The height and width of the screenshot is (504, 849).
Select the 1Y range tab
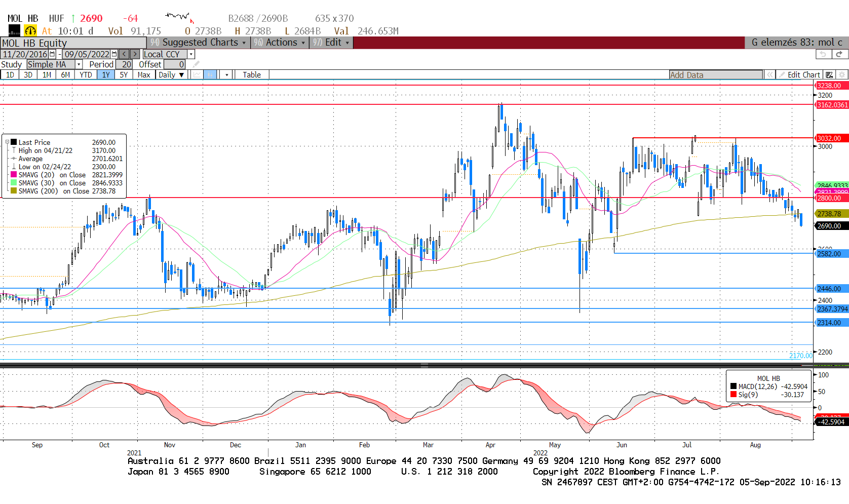point(106,74)
